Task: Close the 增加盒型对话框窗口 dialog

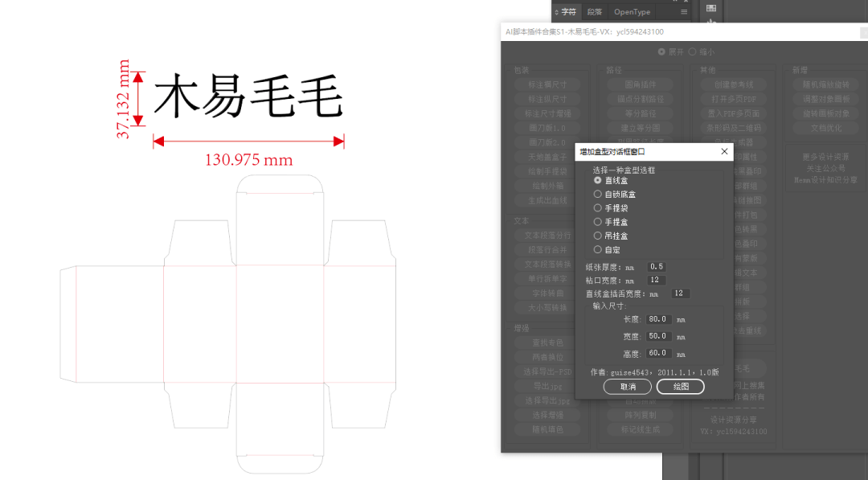Action: 724,151
